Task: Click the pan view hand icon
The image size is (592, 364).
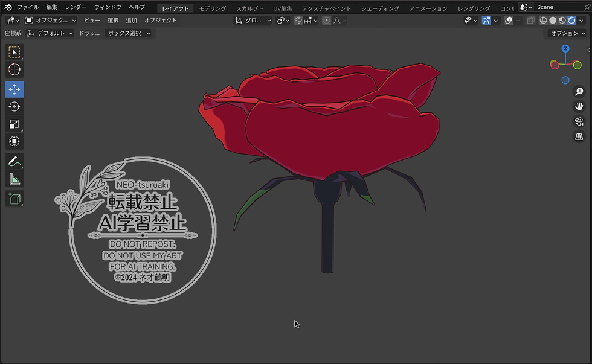Action: click(x=579, y=107)
